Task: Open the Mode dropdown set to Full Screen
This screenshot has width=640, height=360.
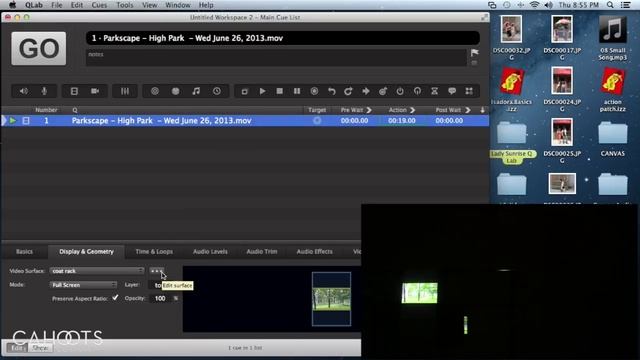Action: (83, 285)
